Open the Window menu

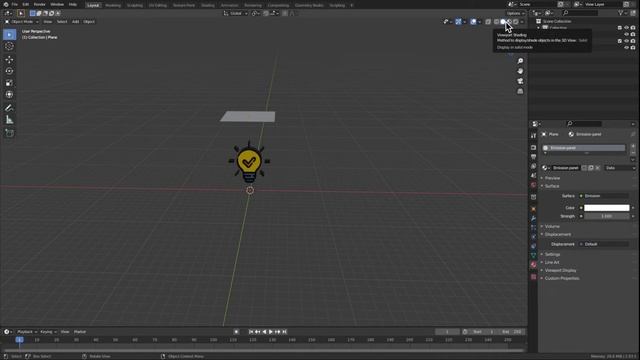(x=57, y=4)
